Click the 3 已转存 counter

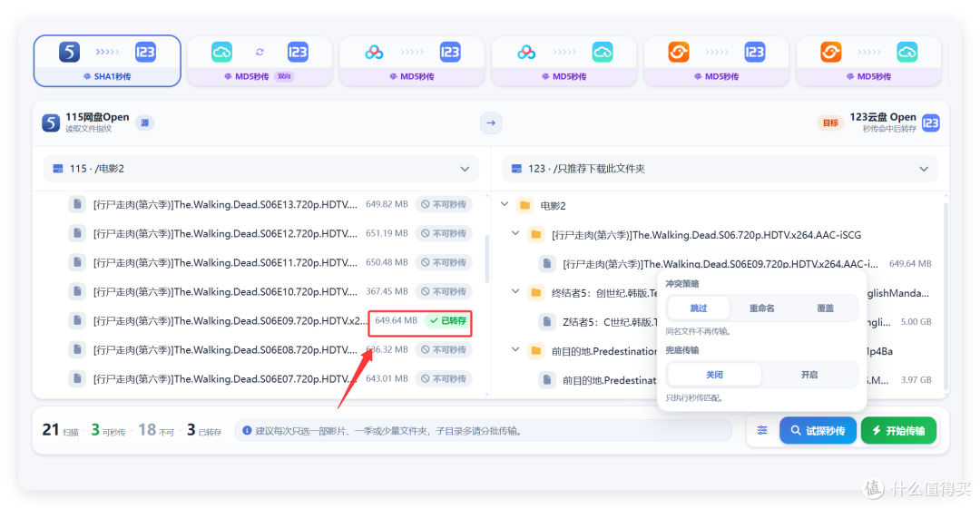[x=204, y=430]
